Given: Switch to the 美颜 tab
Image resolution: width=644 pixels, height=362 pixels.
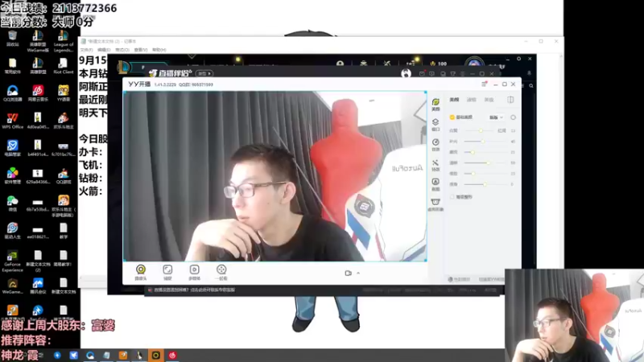Looking at the screenshot, I should [x=454, y=100].
